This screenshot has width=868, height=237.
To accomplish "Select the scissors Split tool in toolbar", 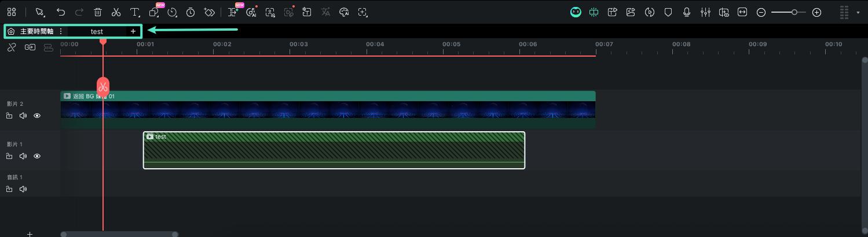I will point(116,12).
